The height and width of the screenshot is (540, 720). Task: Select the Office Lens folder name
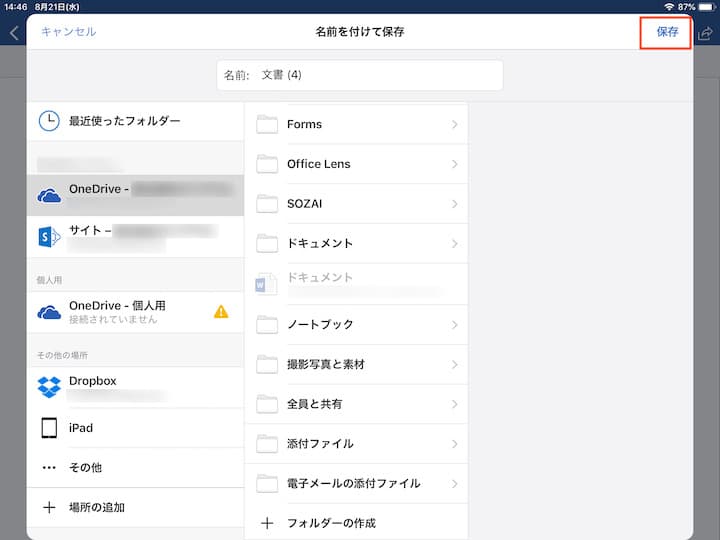[319, 164]
